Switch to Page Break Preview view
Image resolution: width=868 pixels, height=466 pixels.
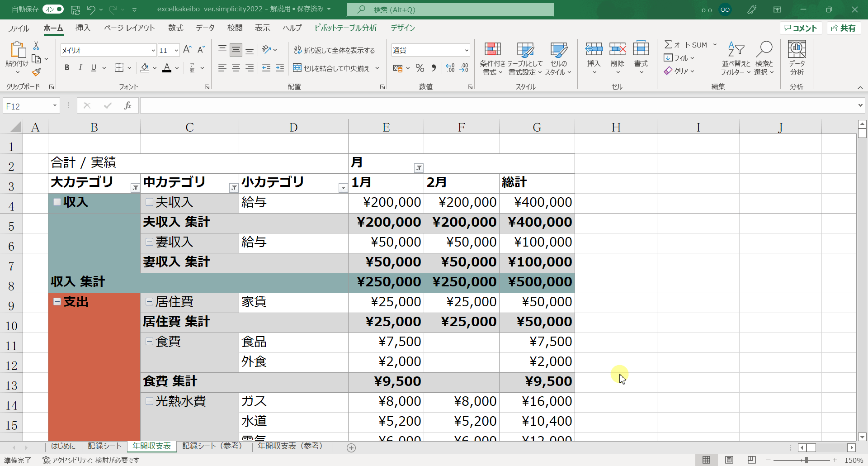point(751,460)
